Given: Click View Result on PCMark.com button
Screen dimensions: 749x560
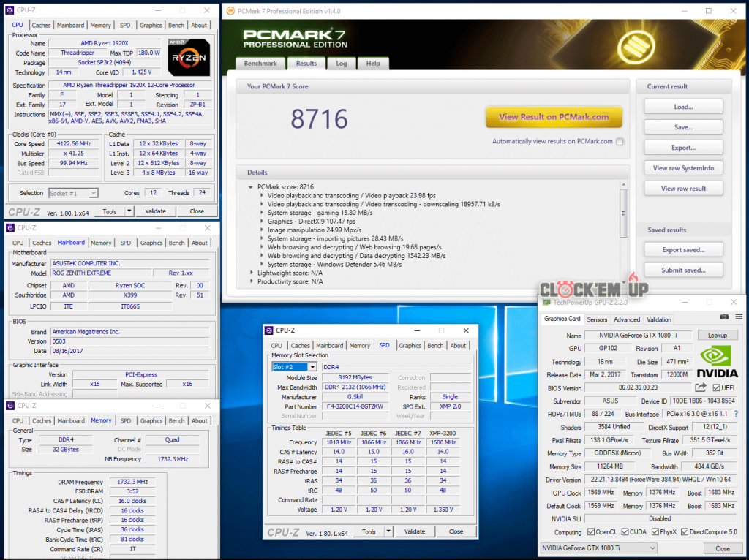Looking at the screenshot, I should (554, 117).
